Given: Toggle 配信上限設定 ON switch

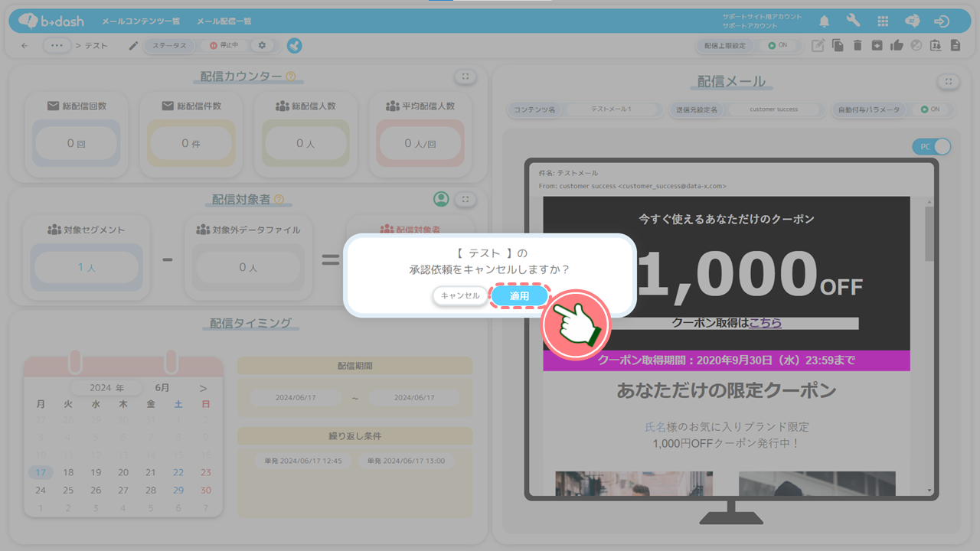Looking at the screenshot, I should (x=778, y=46).
